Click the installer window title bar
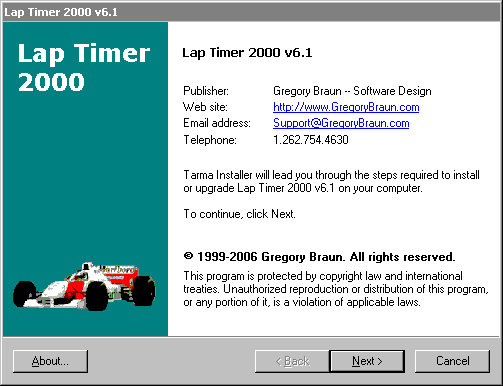Viewport: 503px width, 386px height. tap(252, 12)
